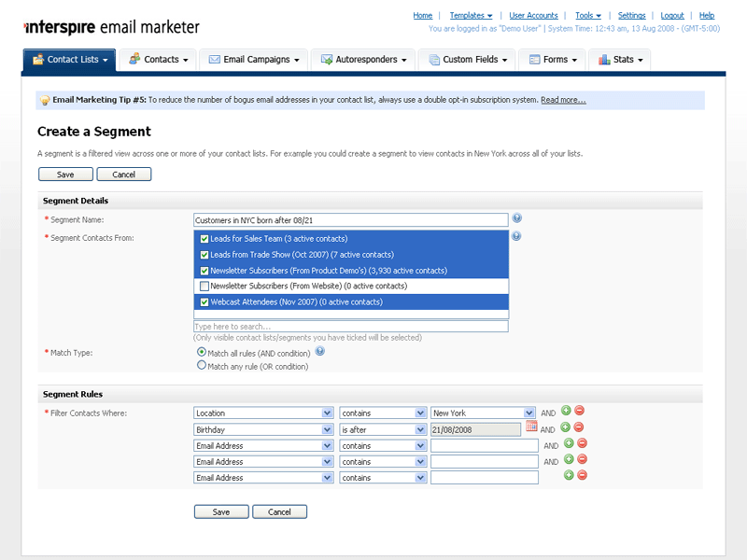Open the User Accounts link

[533, 16]
